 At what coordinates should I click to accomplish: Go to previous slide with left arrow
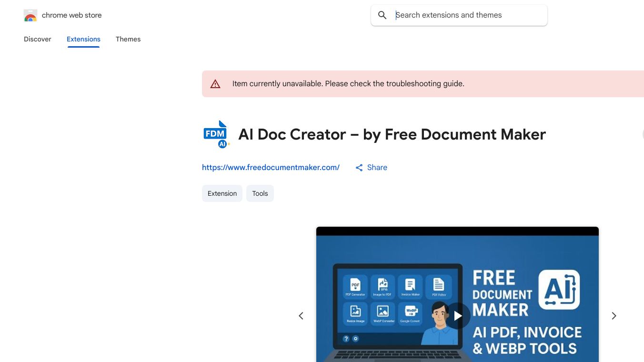point(301,316)
